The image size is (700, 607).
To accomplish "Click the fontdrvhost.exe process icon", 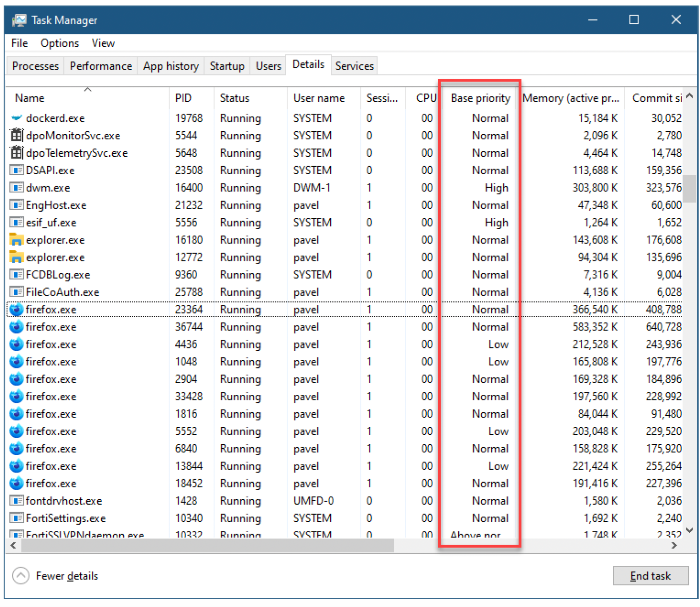I will point(17,501).
